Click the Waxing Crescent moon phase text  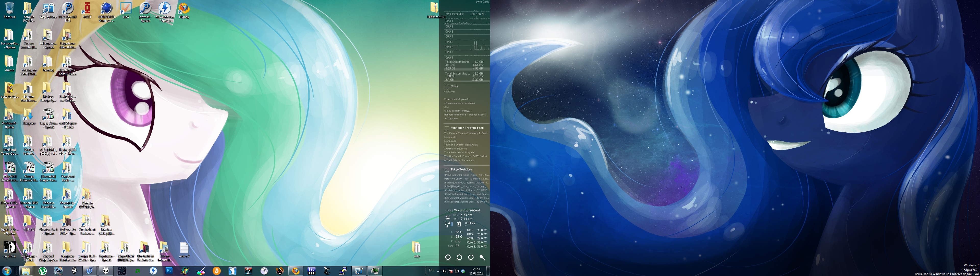point(467,210)
